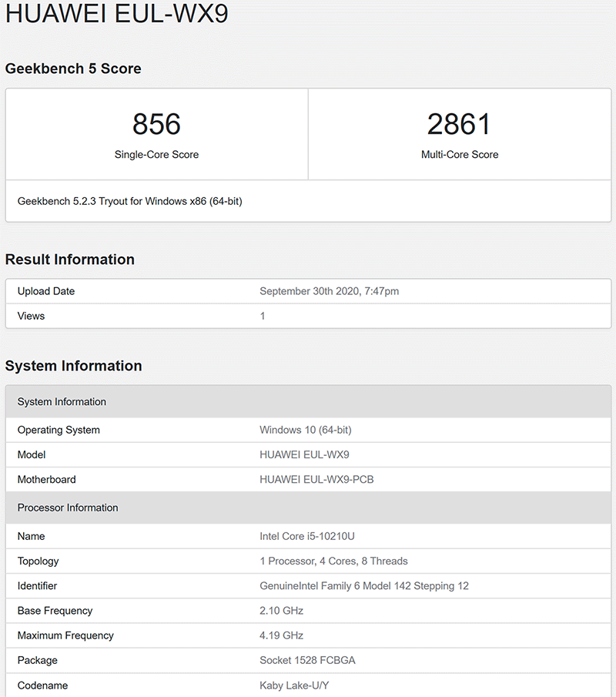The image size is (616, 697).
Task: Click the gray System Information table header
Action: [309, 402]
